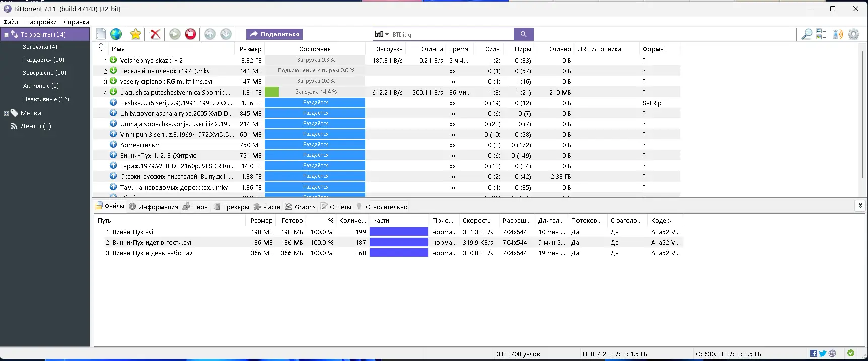Click the yellow star toolbar icon
868x361 pixels.
135,34
